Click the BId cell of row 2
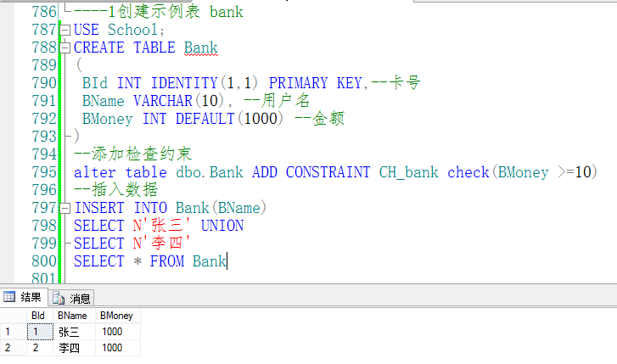The image size is (617, 364). click(37, 347)
